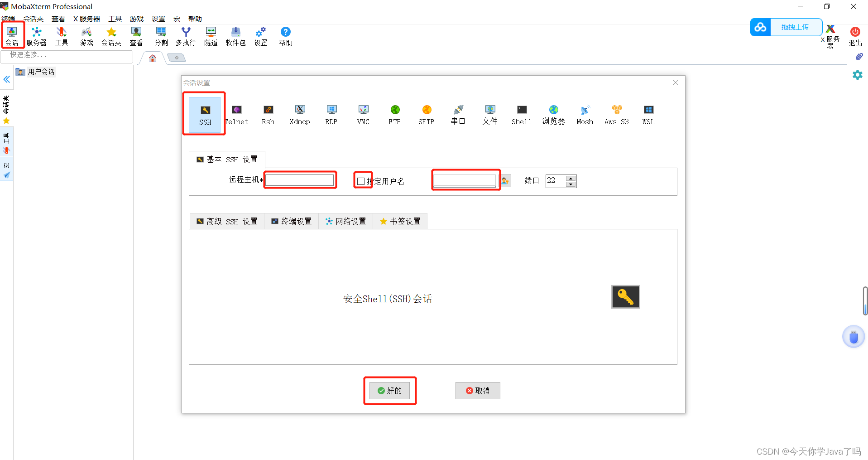Select the RDP session type

331,115
